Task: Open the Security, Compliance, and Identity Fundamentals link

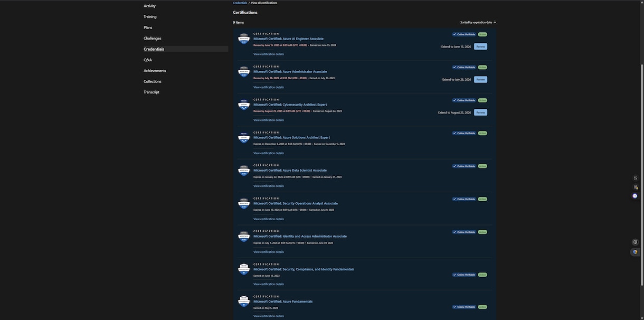Action: tap(304, 269)
